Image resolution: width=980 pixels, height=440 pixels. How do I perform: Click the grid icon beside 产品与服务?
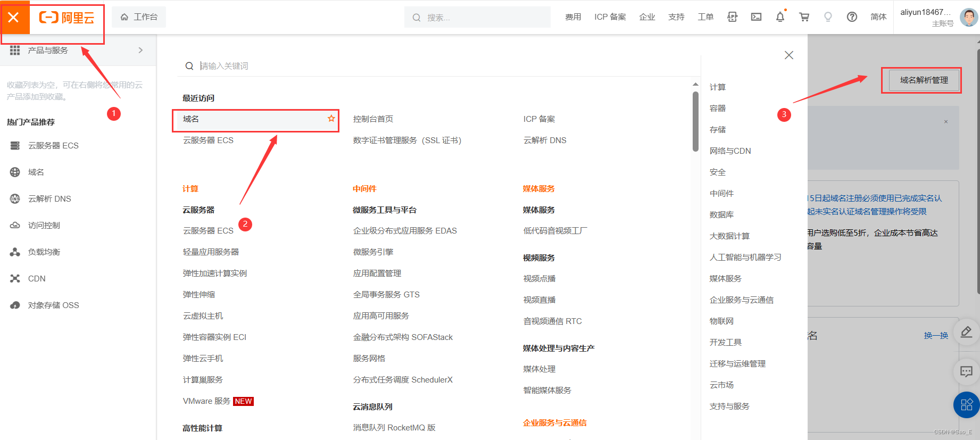(15, 50)
